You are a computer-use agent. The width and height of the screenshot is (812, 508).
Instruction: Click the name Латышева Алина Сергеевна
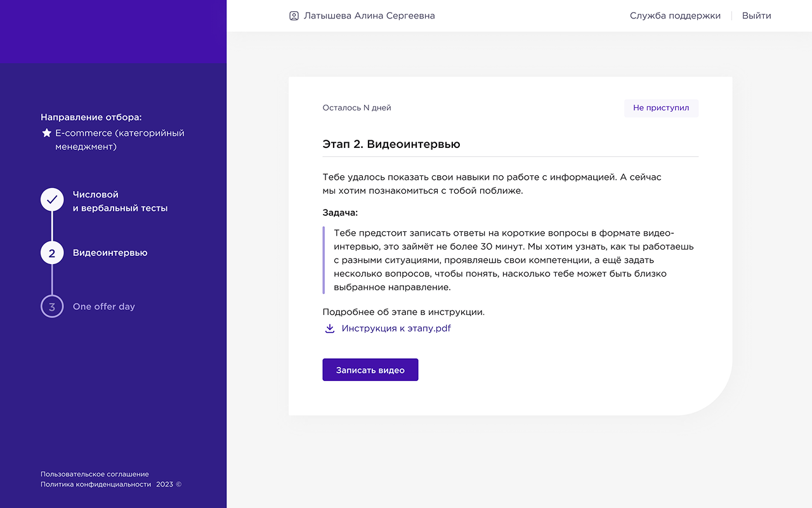369,16
